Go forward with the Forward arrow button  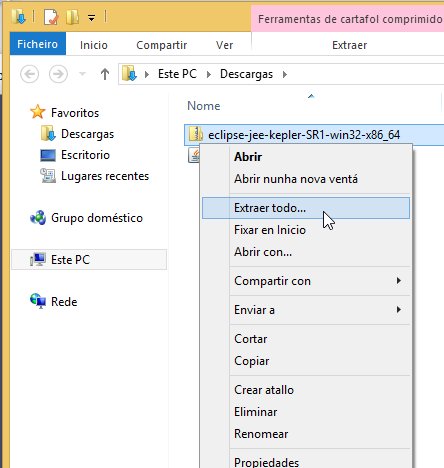(x=58, y=74)
